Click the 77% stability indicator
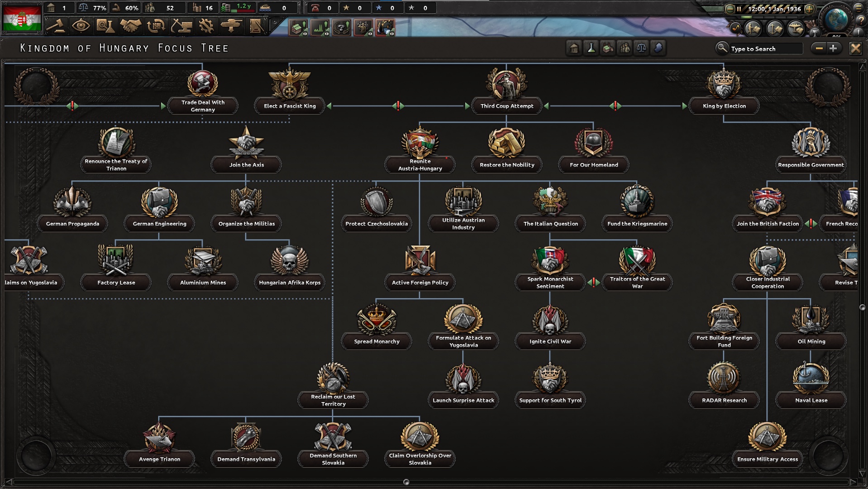The width and height of the screenshot is (868, 489). 92,8
